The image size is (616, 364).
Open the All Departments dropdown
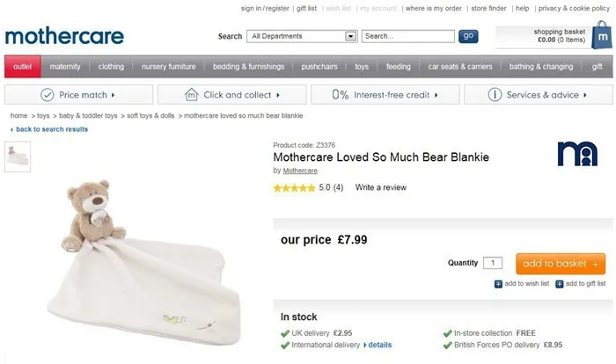pos(350,36)
